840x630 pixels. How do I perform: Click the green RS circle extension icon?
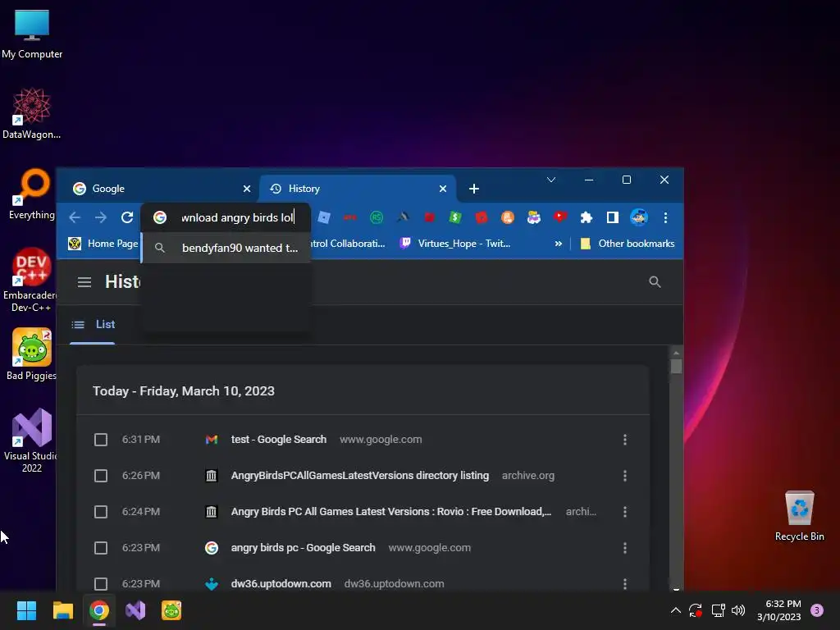(377, 217)
